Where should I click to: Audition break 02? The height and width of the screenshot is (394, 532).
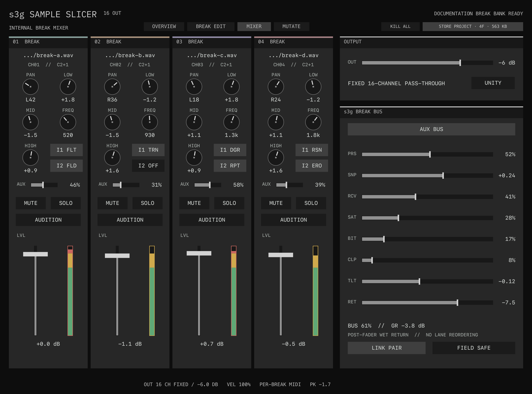130,220
